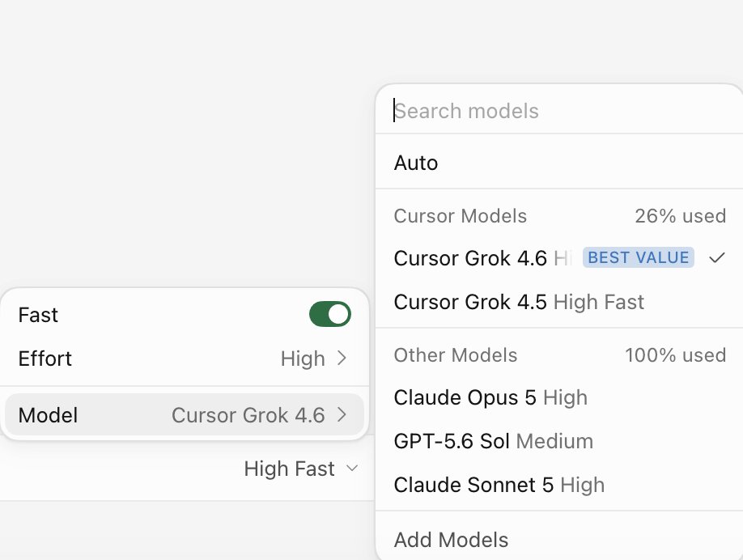Choose Claude Opus 5 High
743x560 pixels.
click(559, 397)
